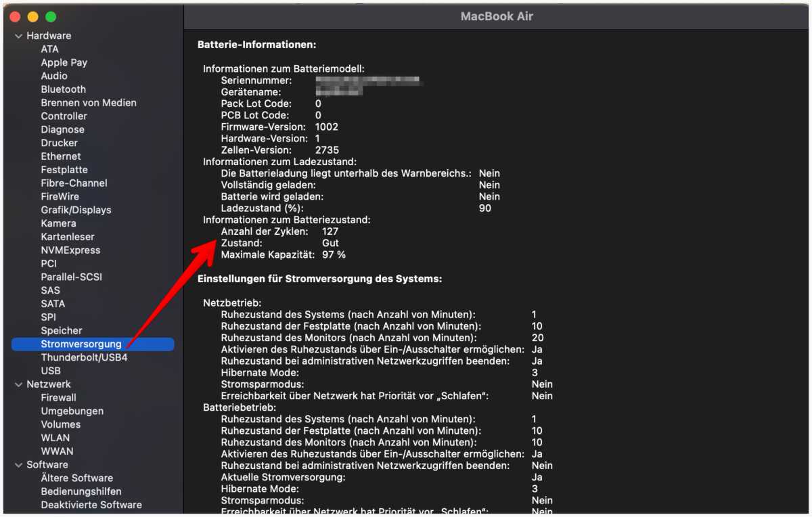
Task: Click the green zoom window button
Action: tap(51, 16)
